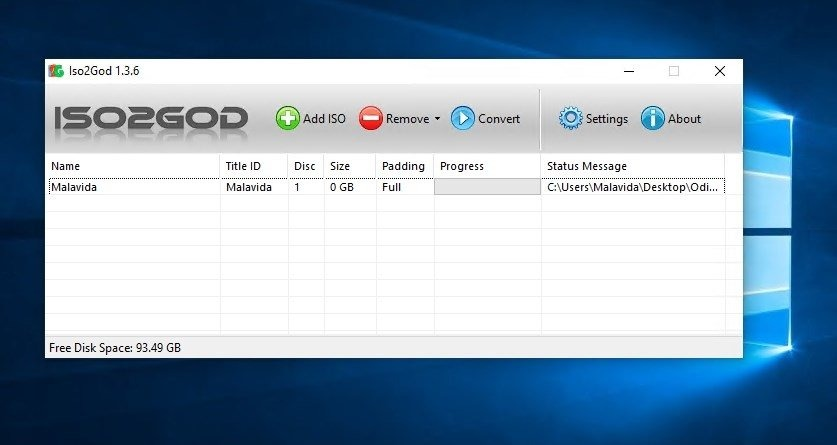Minimize the Iso2God window
837x445 pixels.
click(x=629, y=71)
